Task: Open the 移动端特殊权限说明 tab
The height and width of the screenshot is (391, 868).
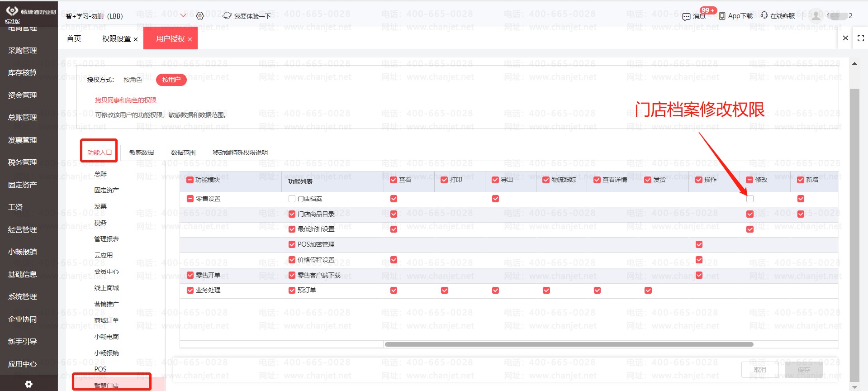Action: pyautogui.click(x=240, y=153)
